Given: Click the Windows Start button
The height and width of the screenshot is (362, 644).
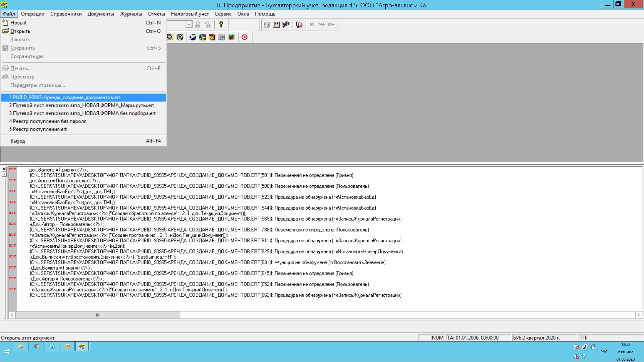Looking at the screenshot, I should 6,352.
